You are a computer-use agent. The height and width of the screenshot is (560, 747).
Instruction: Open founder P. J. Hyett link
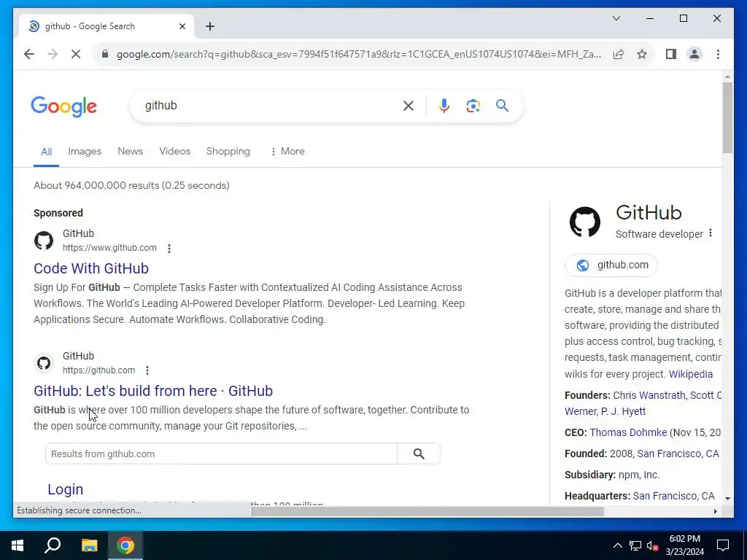[x=623, y=411]
